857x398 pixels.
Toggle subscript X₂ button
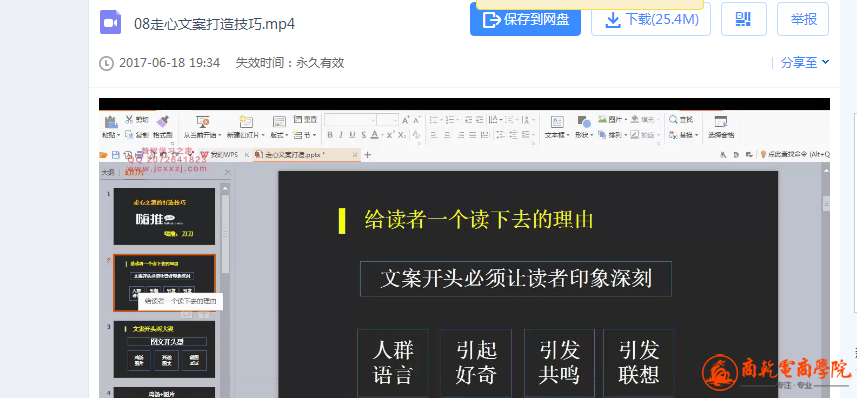402,135
